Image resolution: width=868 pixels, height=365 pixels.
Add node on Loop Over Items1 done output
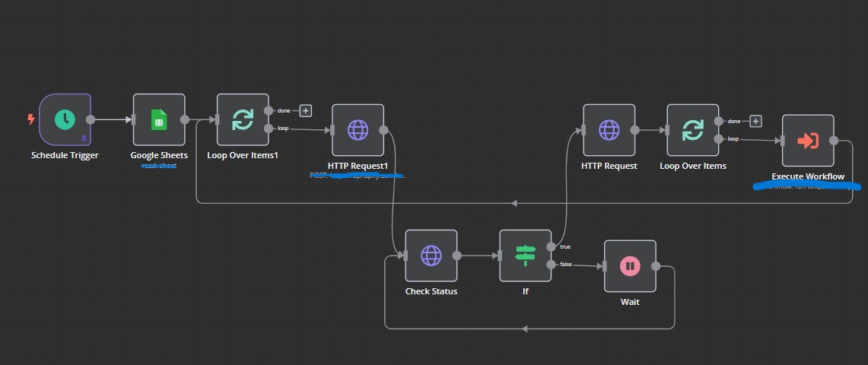(x=306, y=110)
